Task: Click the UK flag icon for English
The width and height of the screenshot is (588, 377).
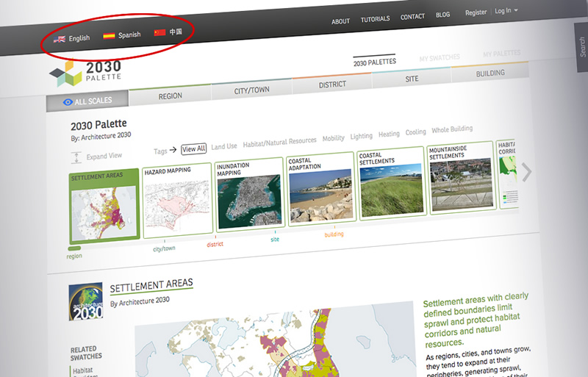Action: [x=60, y=38]
